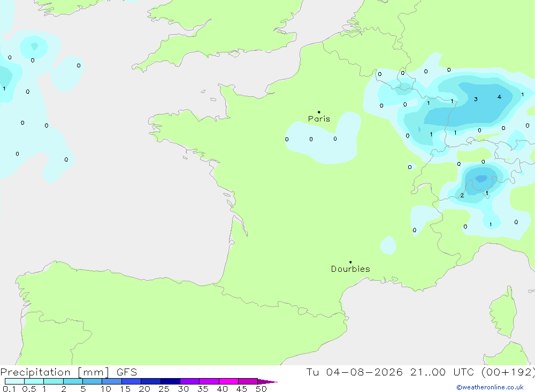
Task: Click the Dourbies location marker dot
Action: [x=350, y=262]
